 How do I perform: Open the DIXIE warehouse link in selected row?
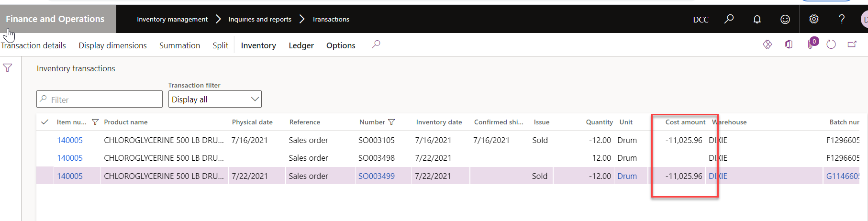pyautogui.click(x=718, y=176)
